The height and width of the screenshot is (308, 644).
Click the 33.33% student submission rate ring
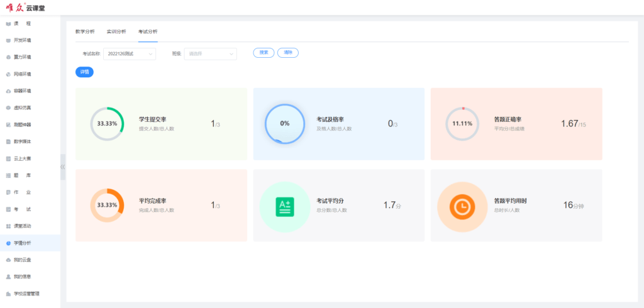(x=107, y=124)
